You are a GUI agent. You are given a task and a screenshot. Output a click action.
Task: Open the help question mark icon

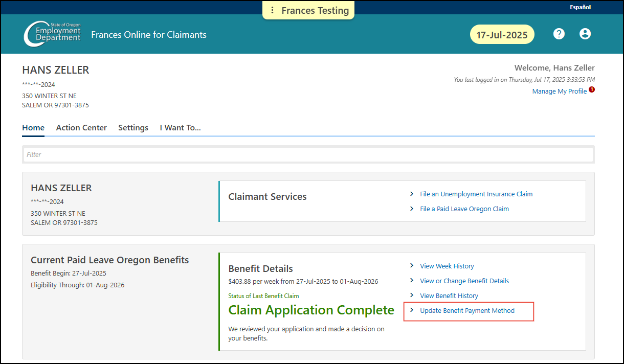(x=559, y=34)
